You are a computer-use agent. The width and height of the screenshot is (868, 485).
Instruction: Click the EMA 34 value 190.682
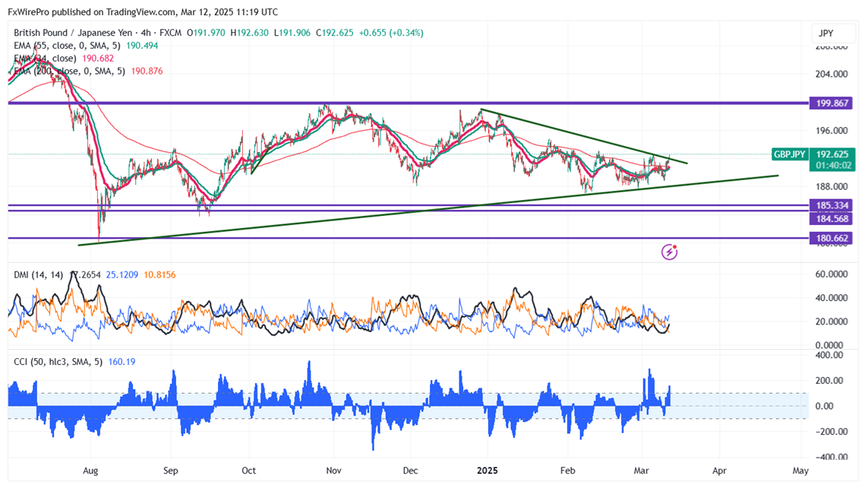(97, 59)
